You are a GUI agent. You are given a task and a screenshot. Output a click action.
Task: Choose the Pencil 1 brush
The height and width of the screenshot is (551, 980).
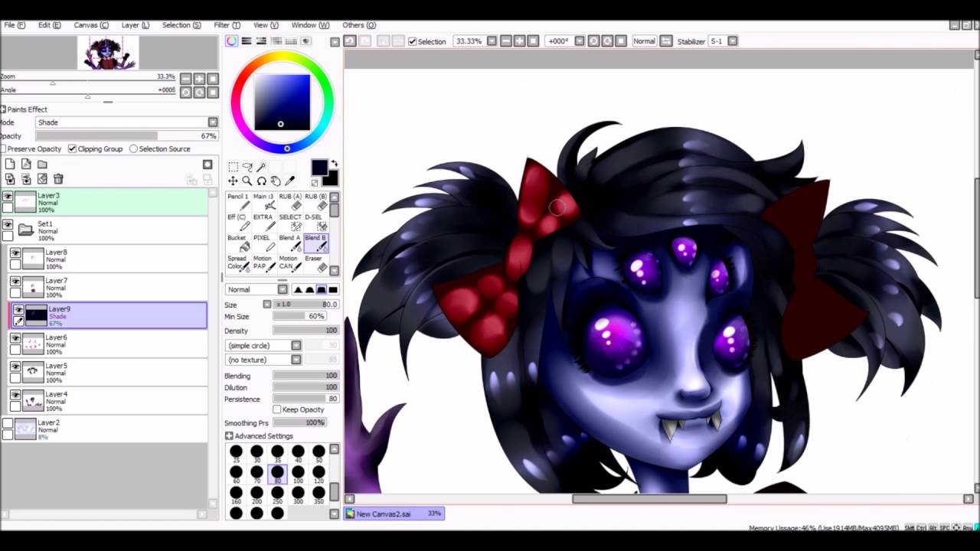pyautogui.click(x=238, y=202)
